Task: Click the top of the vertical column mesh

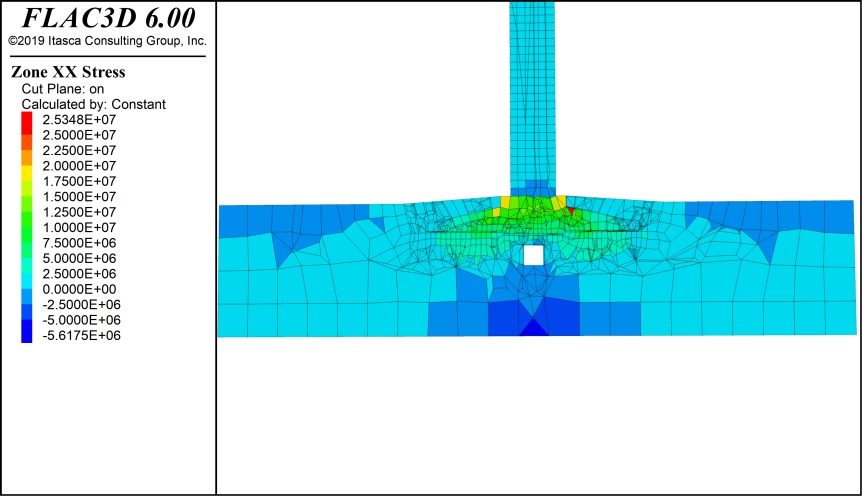Action: [532, 10]
